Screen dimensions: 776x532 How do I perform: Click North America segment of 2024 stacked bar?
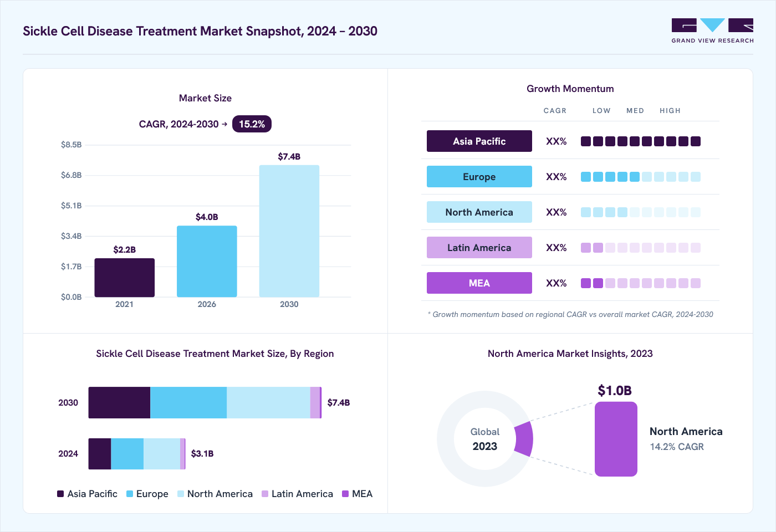(162, 454)
